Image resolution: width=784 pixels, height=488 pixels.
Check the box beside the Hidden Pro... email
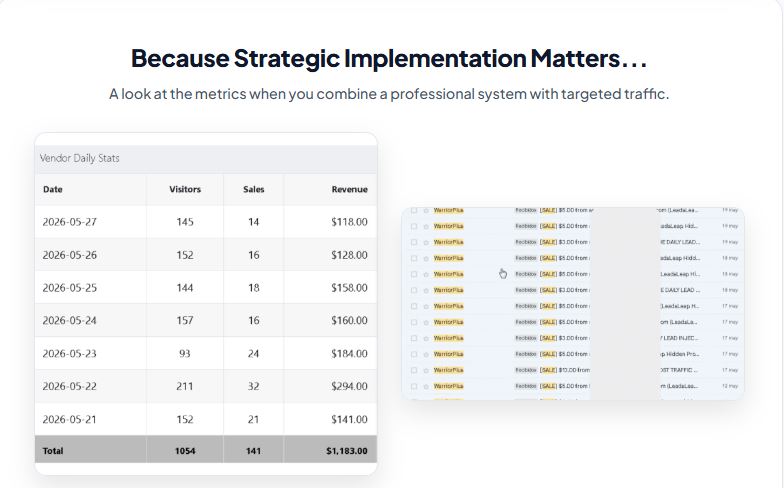point(414,354)
